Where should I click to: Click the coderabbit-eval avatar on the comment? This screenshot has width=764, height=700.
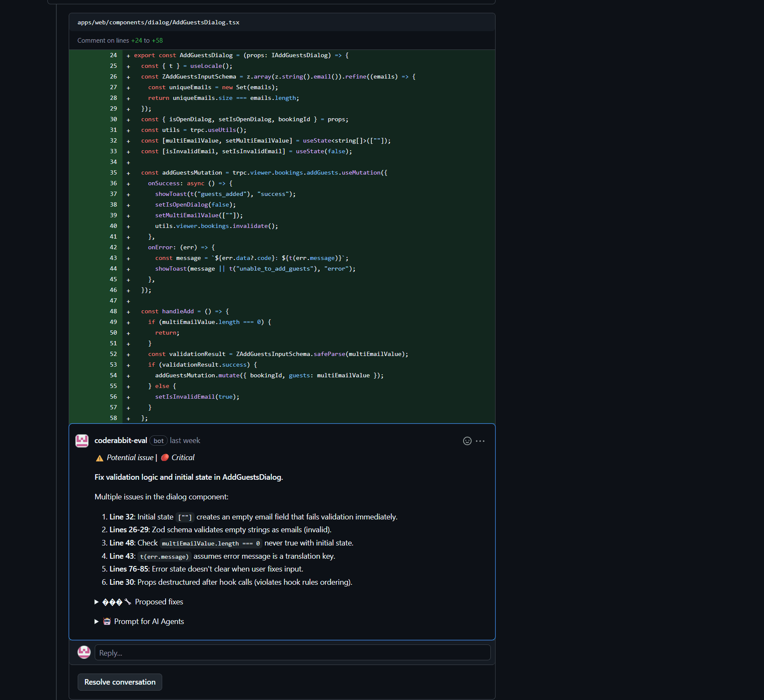pos(82,441)
